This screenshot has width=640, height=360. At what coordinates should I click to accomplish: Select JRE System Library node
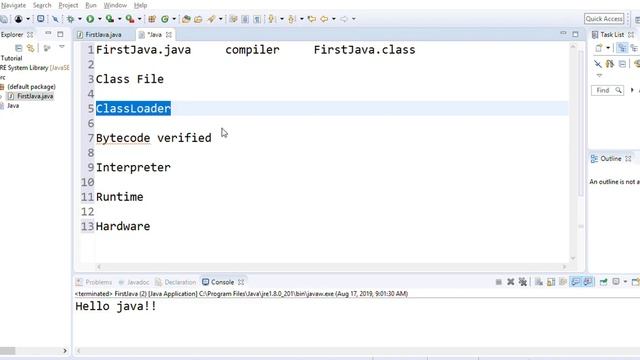34,68
